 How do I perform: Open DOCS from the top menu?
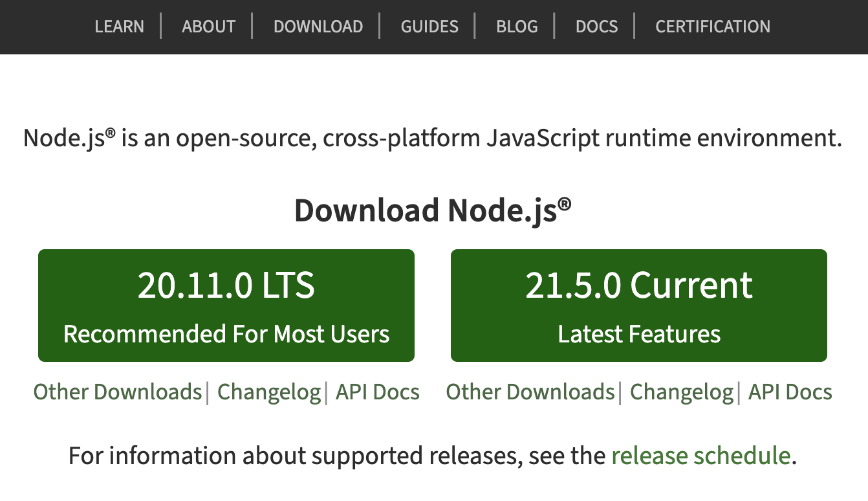coord(596,27)
